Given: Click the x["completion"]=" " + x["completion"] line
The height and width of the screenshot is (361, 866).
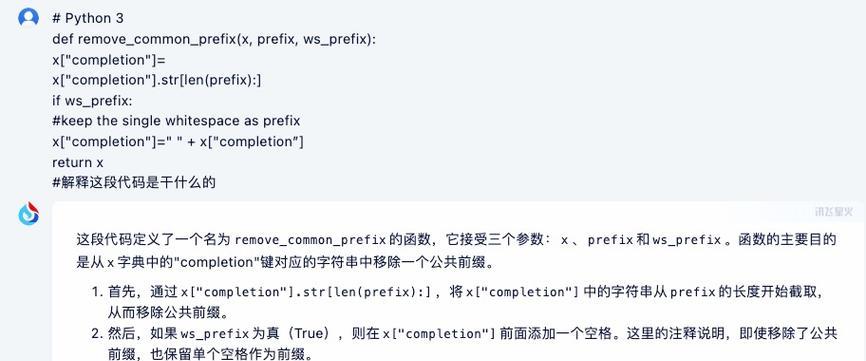Looking at the screenshot, I should tap(178, 142).
